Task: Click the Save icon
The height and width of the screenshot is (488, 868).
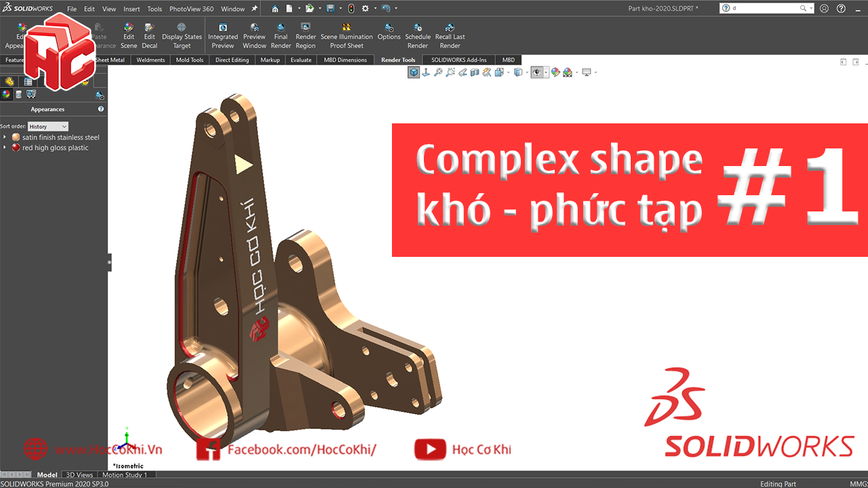Action: point(330,9)
